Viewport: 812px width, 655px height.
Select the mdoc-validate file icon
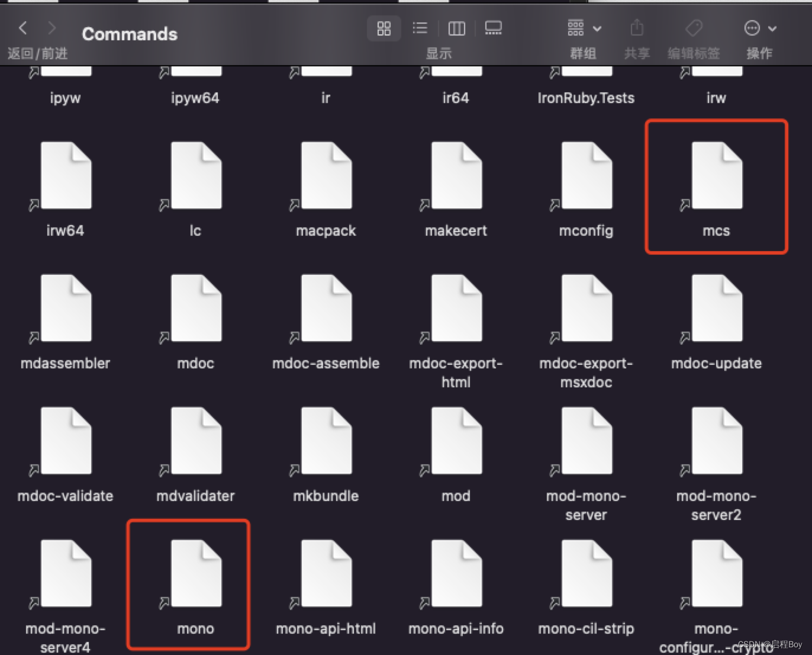coord(66,441)
